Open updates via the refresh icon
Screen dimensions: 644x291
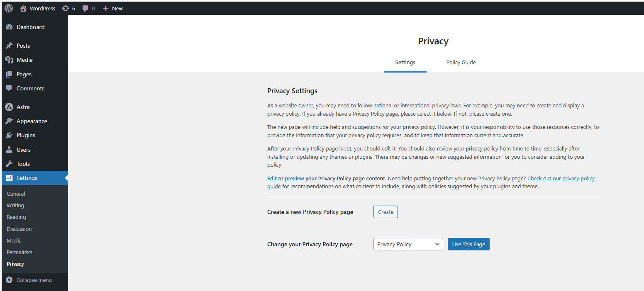pos(67,8)
